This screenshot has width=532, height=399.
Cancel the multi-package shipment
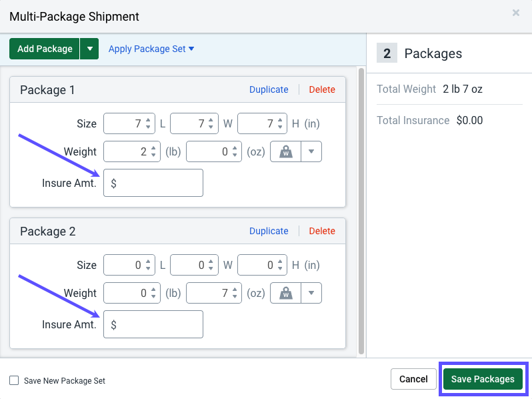413,379
